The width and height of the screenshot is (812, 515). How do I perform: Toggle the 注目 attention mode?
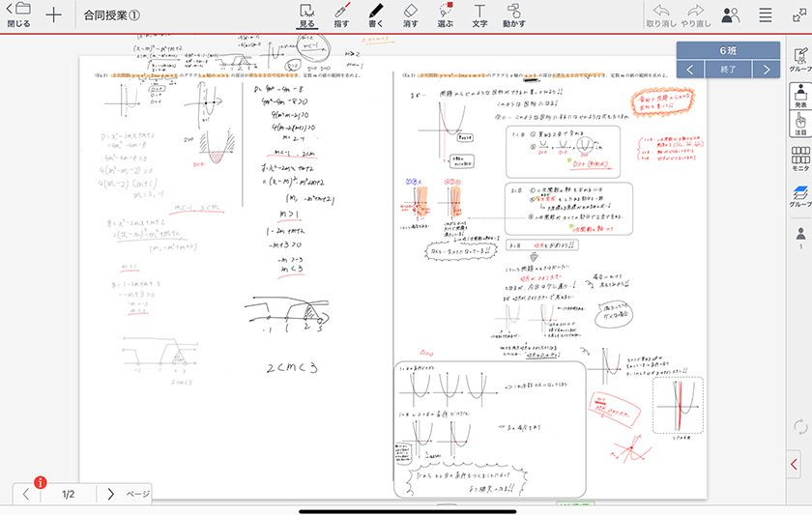(x=800, y=127)
